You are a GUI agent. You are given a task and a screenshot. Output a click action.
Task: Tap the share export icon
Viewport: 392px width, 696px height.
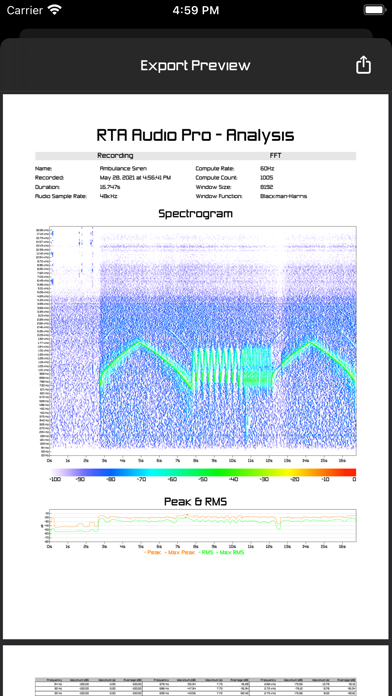click(363, 65)
